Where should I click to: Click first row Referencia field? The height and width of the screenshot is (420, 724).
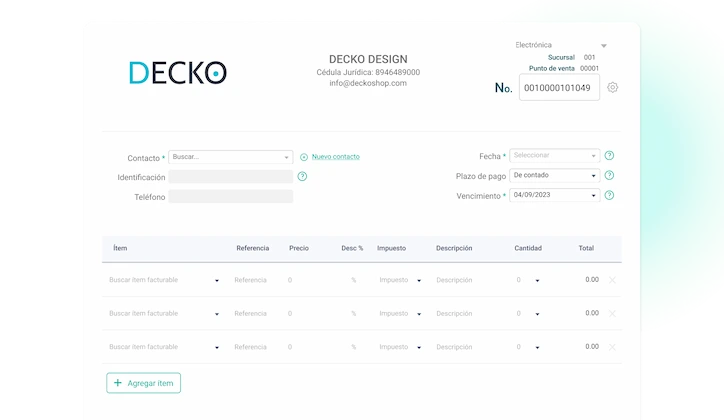pyautogui.click(x=251, y=280)
